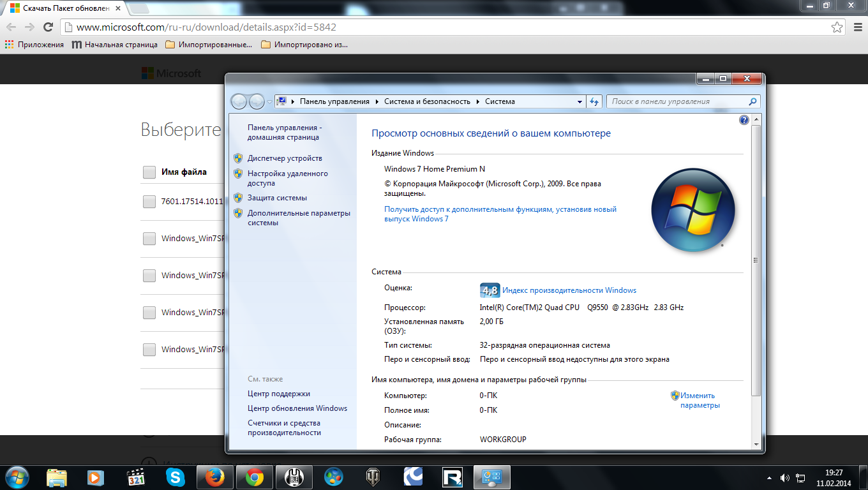The image size is (868, 490).
Task: Click the Chrome address bar URL
Action: [x=206, y=27]
